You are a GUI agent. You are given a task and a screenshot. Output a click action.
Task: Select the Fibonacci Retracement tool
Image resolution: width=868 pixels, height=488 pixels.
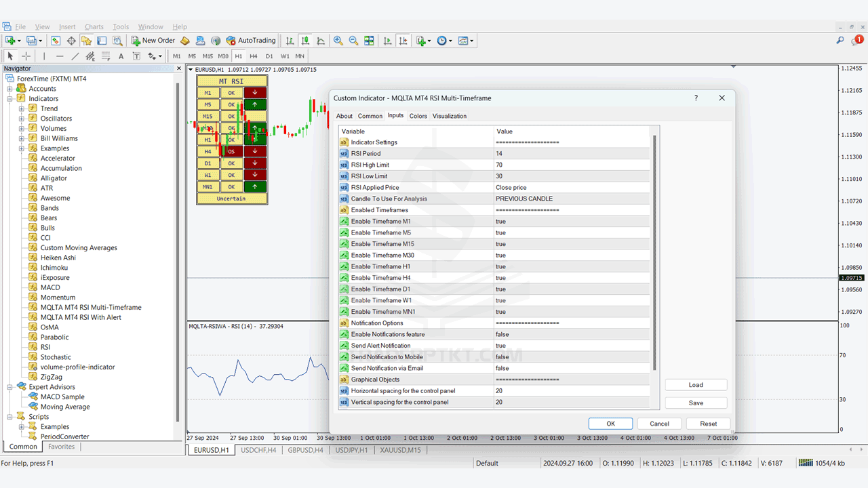click(106, 56)
